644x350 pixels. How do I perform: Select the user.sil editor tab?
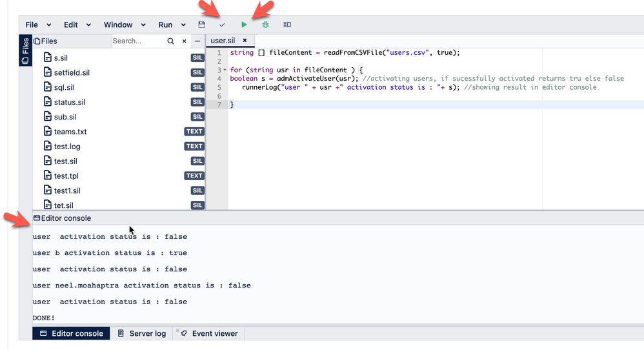[223, 40]
